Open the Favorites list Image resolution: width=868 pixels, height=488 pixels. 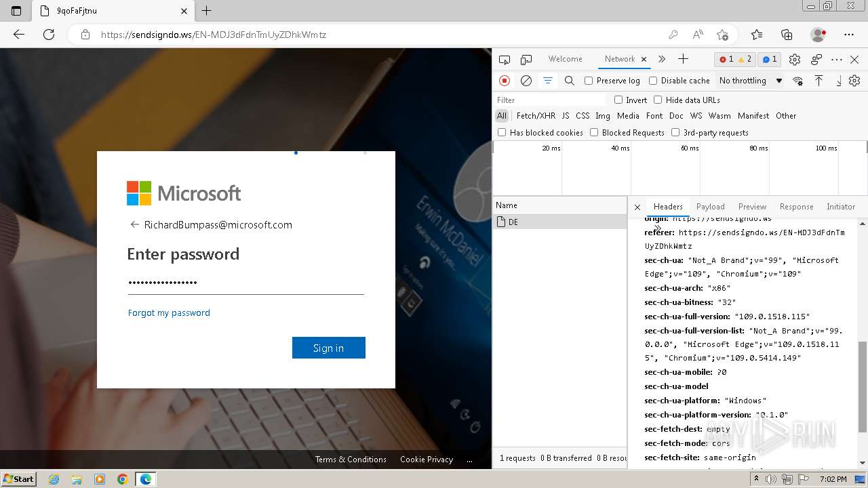tap(757, 35)
